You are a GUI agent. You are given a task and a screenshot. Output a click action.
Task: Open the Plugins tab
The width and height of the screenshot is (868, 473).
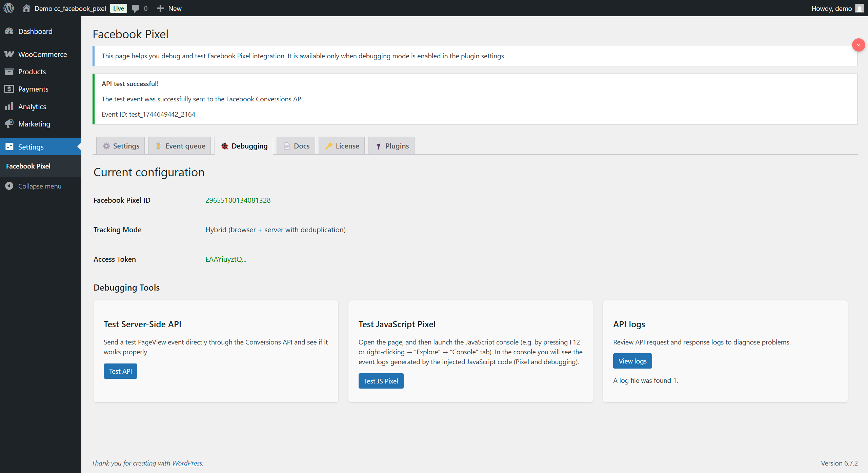(x=391, y=146)
